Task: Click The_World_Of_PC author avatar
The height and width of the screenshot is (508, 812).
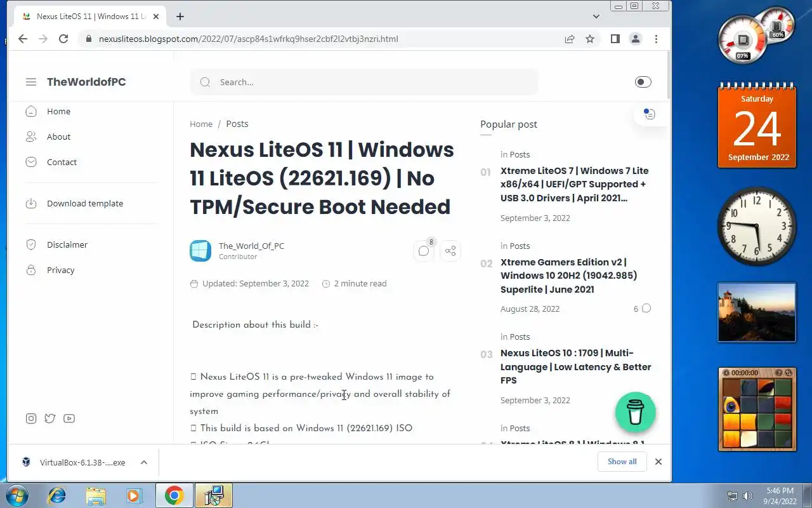Action: 200,251
